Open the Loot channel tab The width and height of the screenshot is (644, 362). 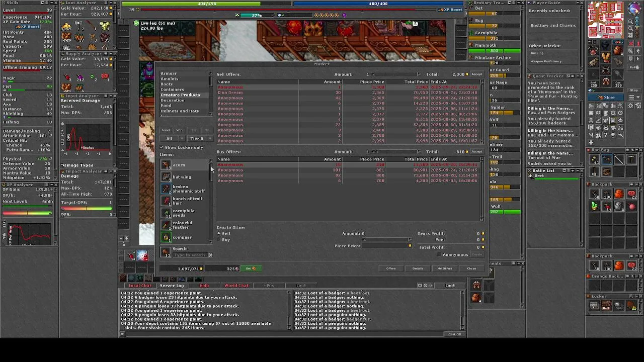(x=301, y=286)
